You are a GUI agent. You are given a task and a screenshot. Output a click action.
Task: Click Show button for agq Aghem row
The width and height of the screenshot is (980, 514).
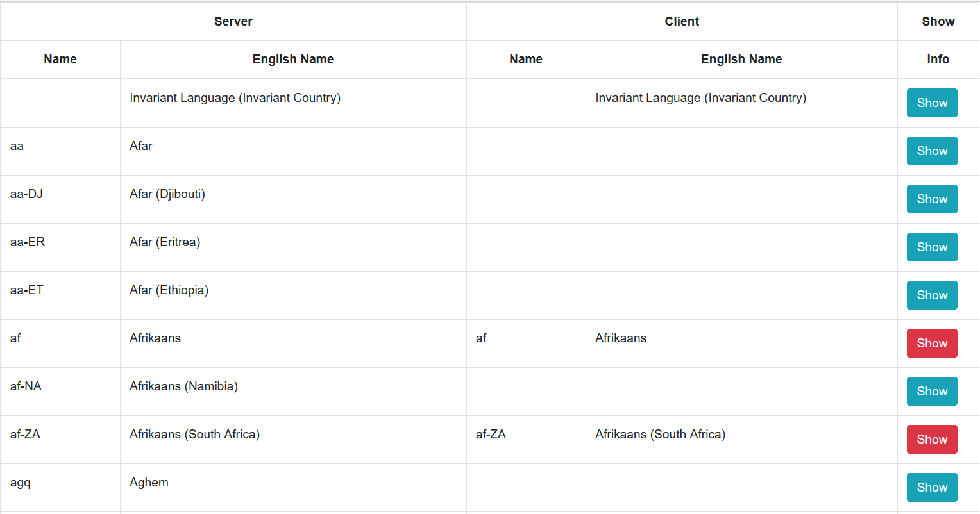point(932,487)
